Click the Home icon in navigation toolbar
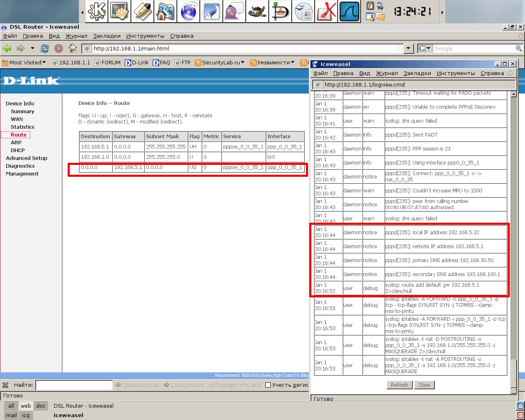This screenshot has width=525, height=420. pos(73,48)
